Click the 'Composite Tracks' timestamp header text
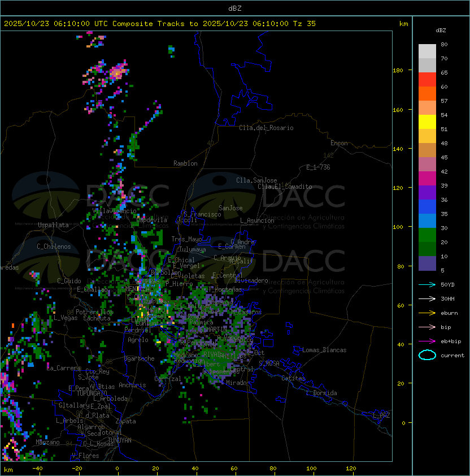Screen dimensions: 470x476 tap(160, 24)
